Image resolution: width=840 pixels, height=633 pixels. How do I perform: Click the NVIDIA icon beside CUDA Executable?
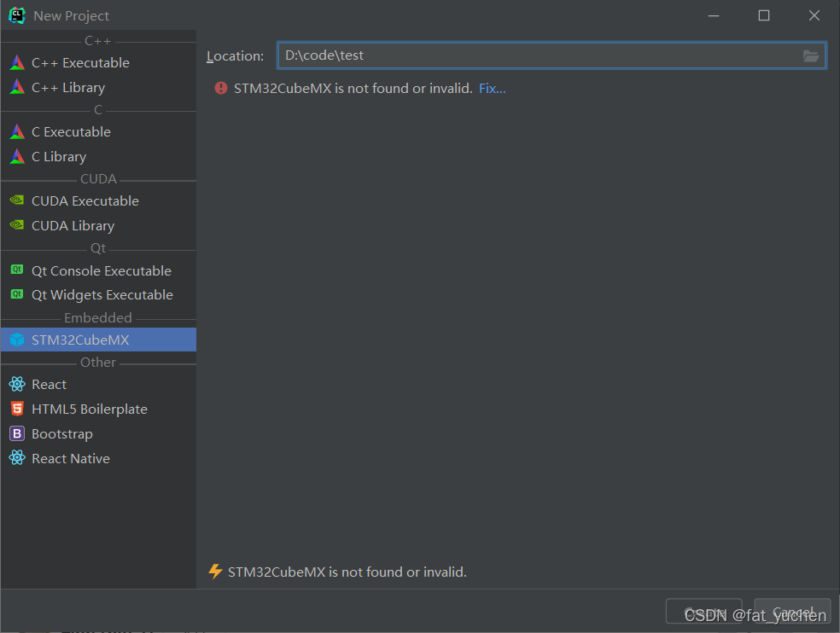click(x=17, y=200)
